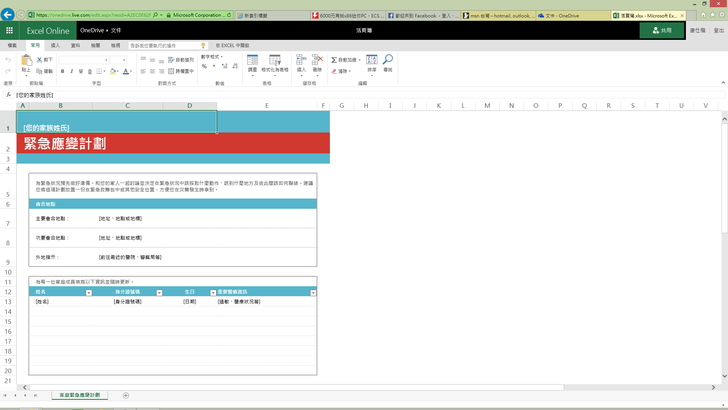Open the AutoSum dropdown arrow
This screenshot has width=728, height=410.
pos(359,60)
